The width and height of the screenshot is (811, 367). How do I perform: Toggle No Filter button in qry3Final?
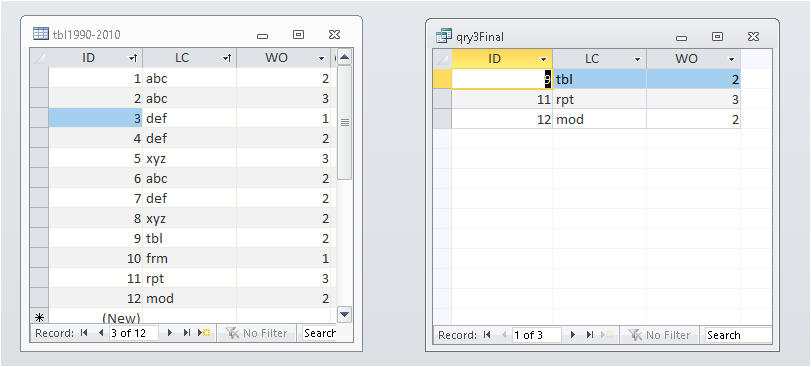point(660,335)
